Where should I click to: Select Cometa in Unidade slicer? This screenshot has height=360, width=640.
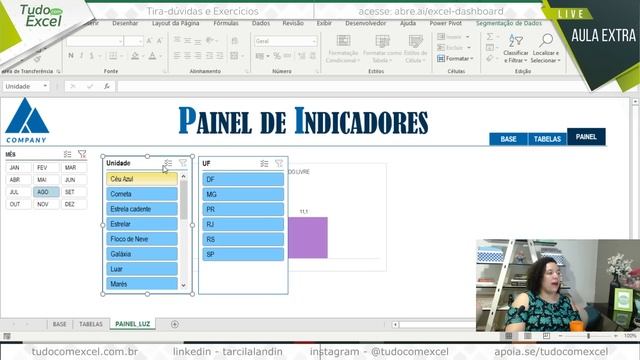(142, 194)
